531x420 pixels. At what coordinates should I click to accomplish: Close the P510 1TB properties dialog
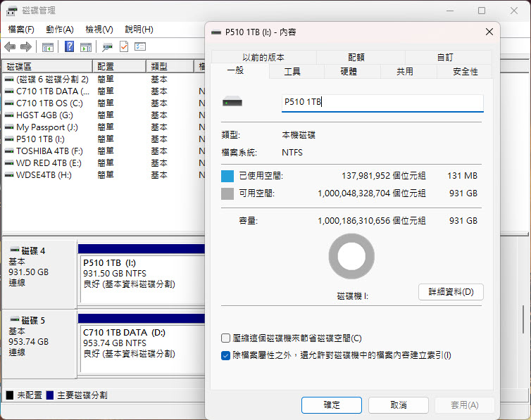coord(489,32)
